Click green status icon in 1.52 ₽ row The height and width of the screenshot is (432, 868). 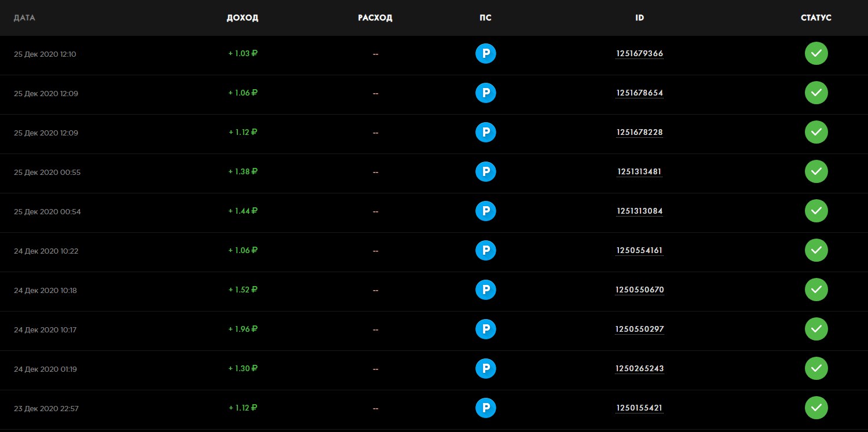click(816, 290)
